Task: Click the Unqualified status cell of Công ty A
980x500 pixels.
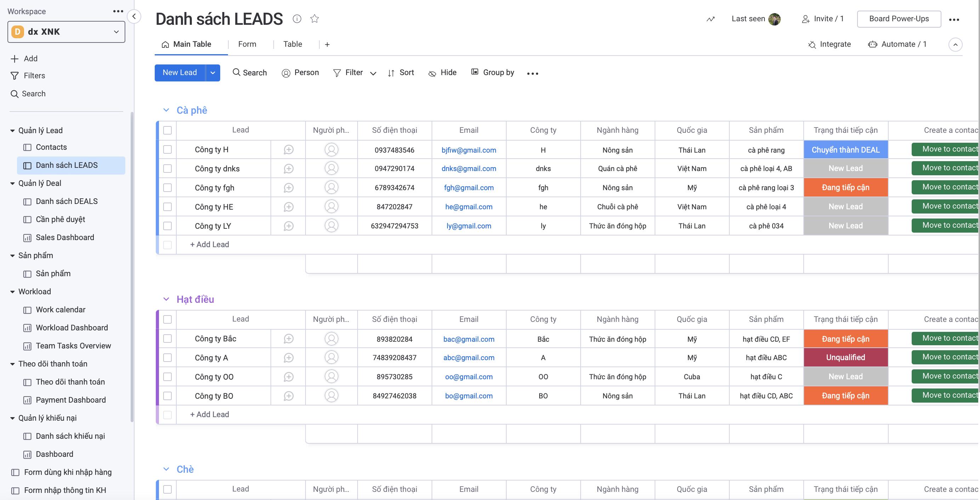Action: pyautogui.click(x=845, y=358)
